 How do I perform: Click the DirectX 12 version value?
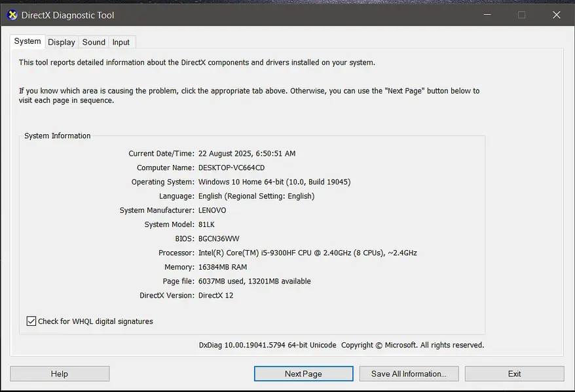[x=215, y=295]
